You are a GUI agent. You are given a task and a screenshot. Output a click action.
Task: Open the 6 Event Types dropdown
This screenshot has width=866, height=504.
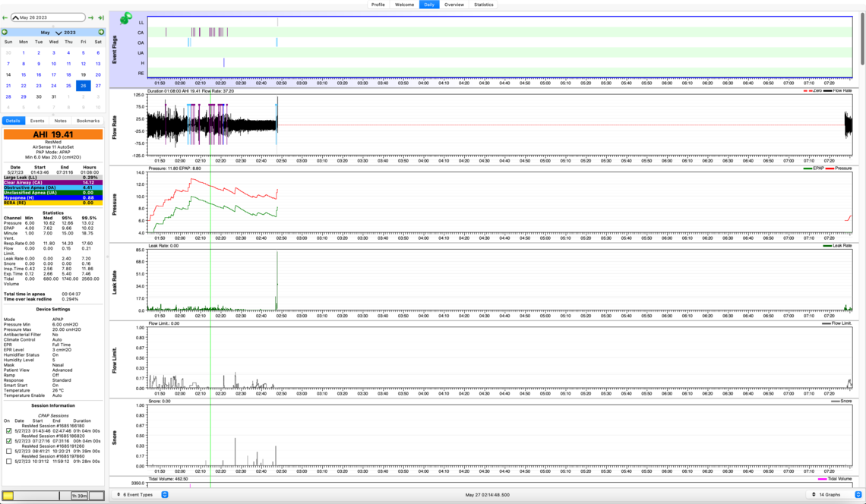click(141, 495)
